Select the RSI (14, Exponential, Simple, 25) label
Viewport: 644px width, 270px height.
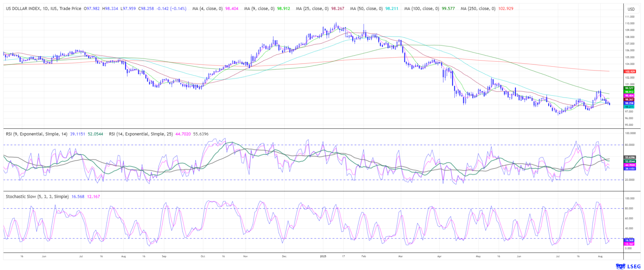(141, 134)
